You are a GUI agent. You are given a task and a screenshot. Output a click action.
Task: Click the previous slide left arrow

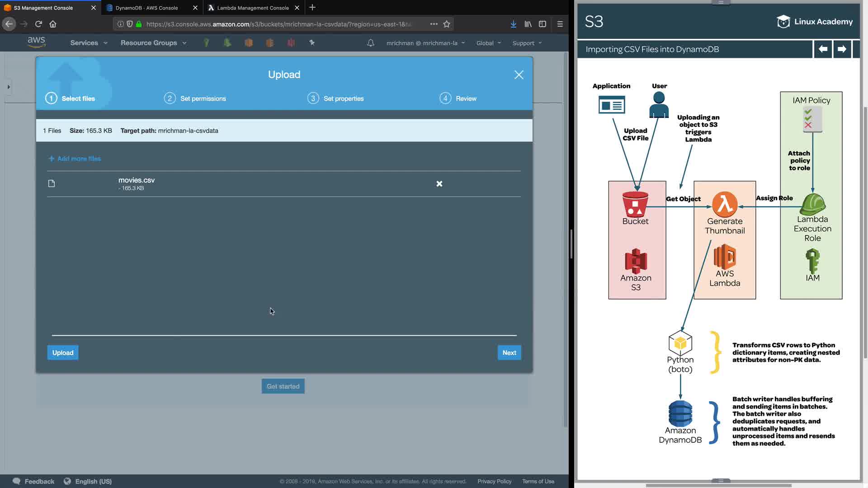click(x=823, y=49)
